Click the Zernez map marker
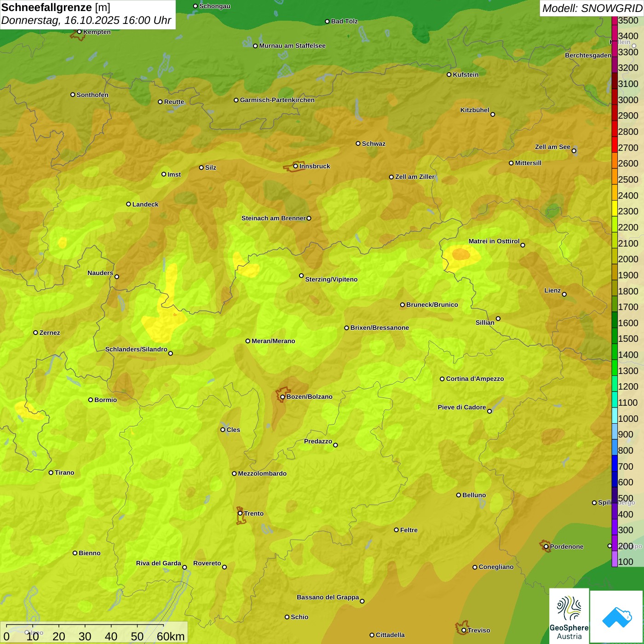 point(35,333)
